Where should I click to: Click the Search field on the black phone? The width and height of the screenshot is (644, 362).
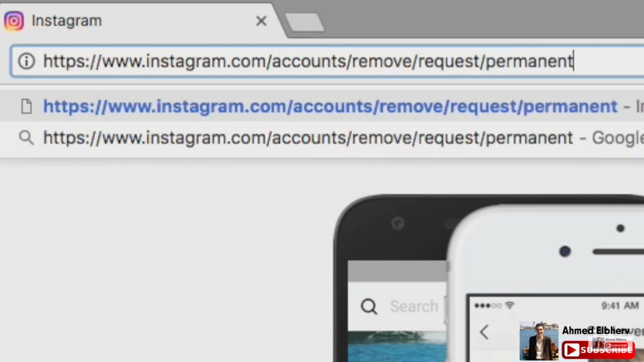[397, 306]
